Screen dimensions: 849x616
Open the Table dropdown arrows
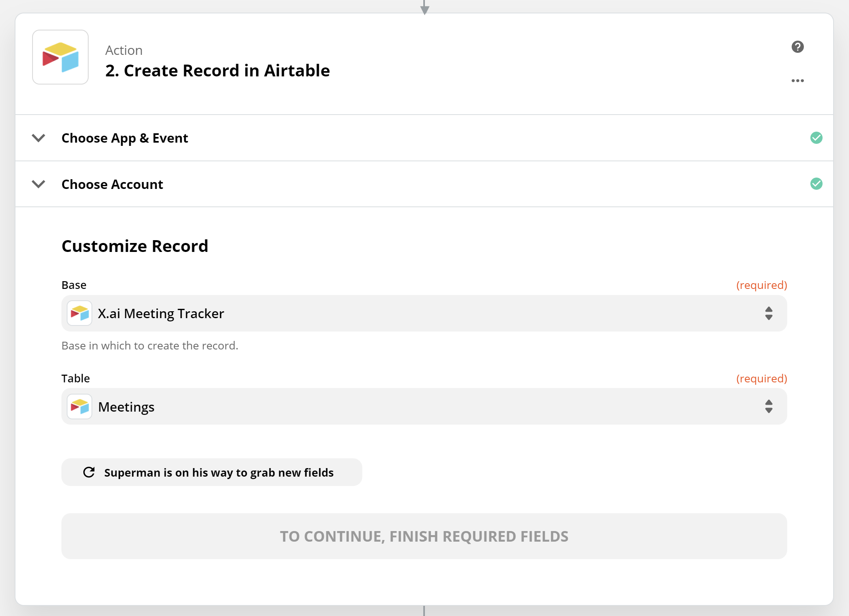click(x=768, y=406)
